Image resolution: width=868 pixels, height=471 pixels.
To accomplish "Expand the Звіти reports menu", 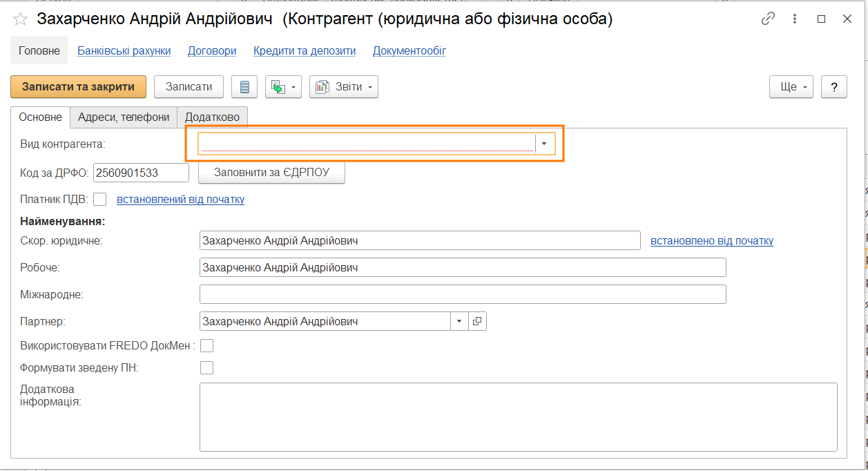I will coord(344,87).
